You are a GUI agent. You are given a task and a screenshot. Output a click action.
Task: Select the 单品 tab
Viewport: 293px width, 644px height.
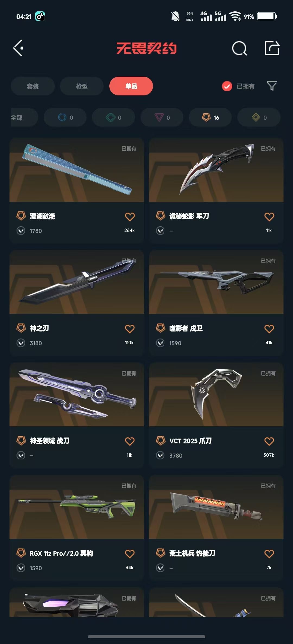tap(131, 86)
